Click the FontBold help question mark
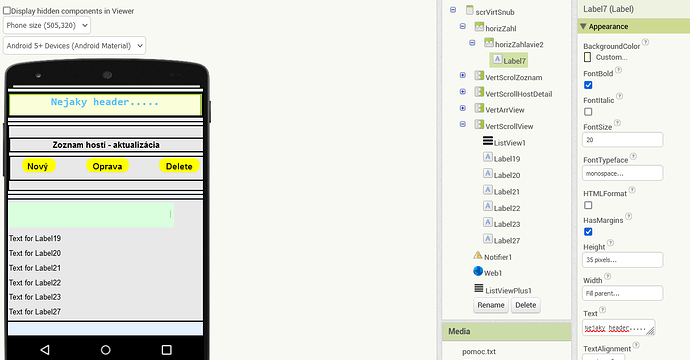The height and width of the screenshot is (360, 690). 618,70
